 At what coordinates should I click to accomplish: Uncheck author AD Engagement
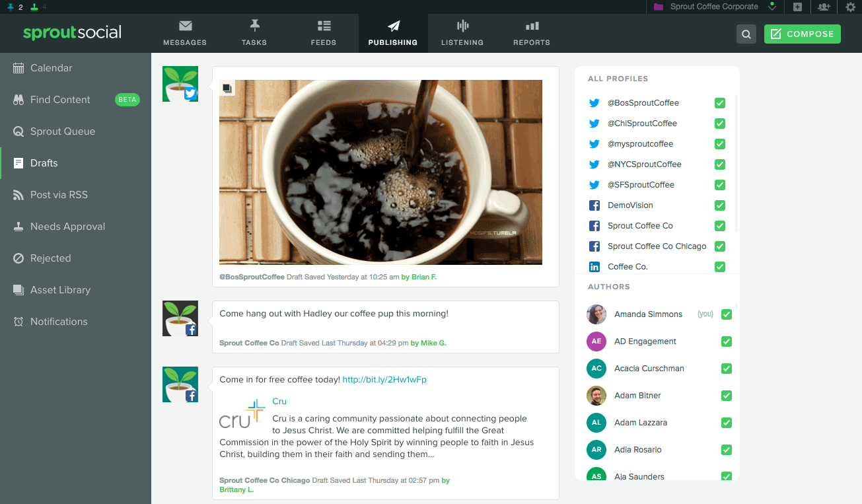(727, 342)
